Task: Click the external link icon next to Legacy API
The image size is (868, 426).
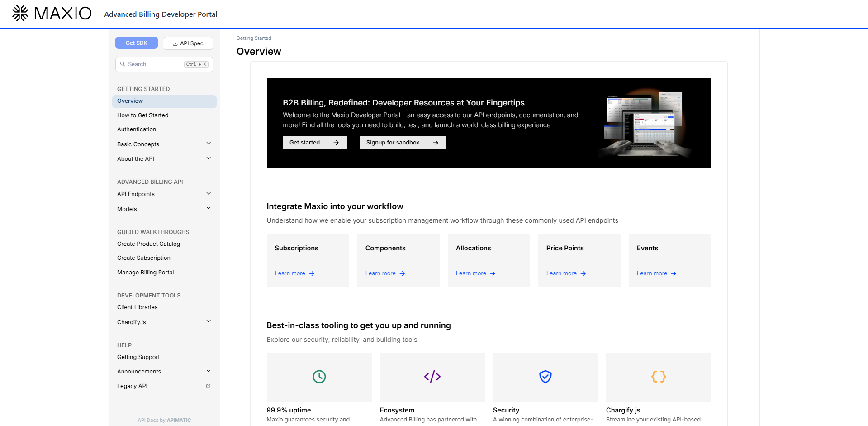Action: point(208,386)
